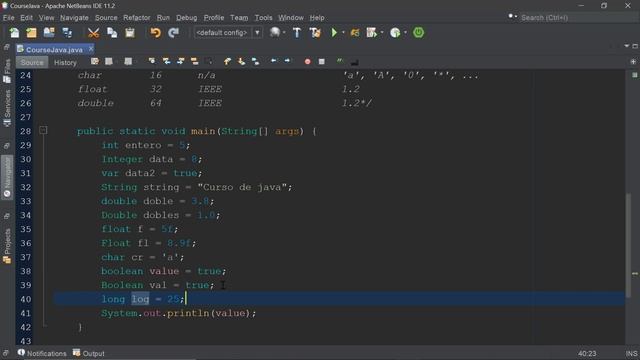Stop macro recording square icon
Screen dimensions: 640x360
pyautogui.click(x=322, y=61)
